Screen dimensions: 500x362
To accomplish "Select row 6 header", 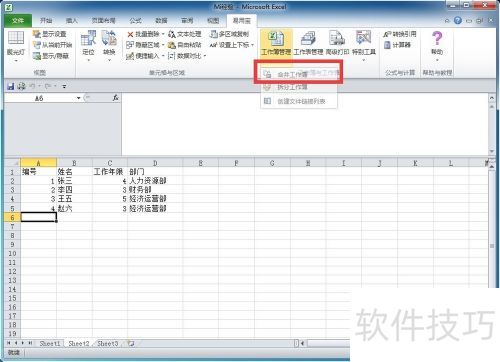I will 12,217.
